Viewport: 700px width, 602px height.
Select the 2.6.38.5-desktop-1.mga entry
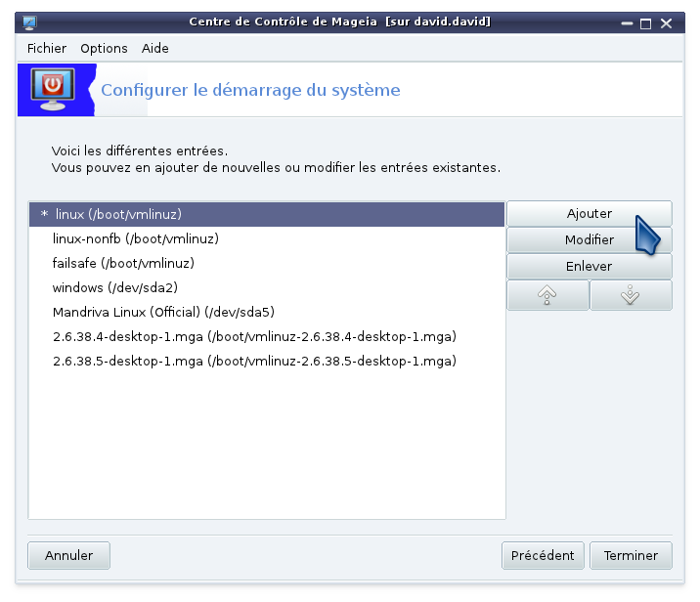pyautogui.click(x=267, y=361)
